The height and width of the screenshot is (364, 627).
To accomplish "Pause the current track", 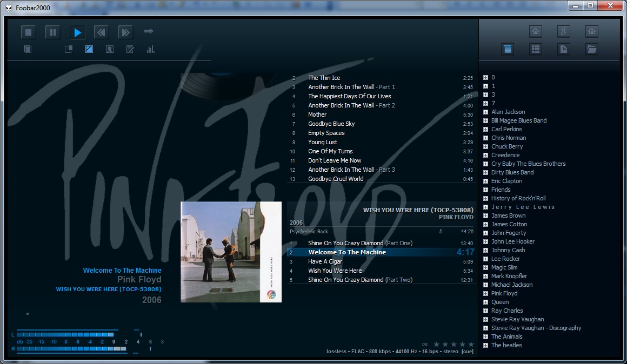I will [x=53, y=32].
